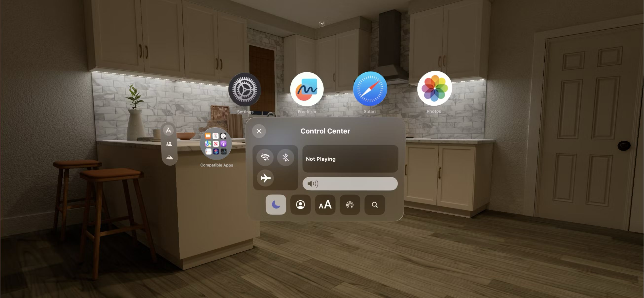Select the Now Playing area
644x298 pixels.
pos(350,159)
